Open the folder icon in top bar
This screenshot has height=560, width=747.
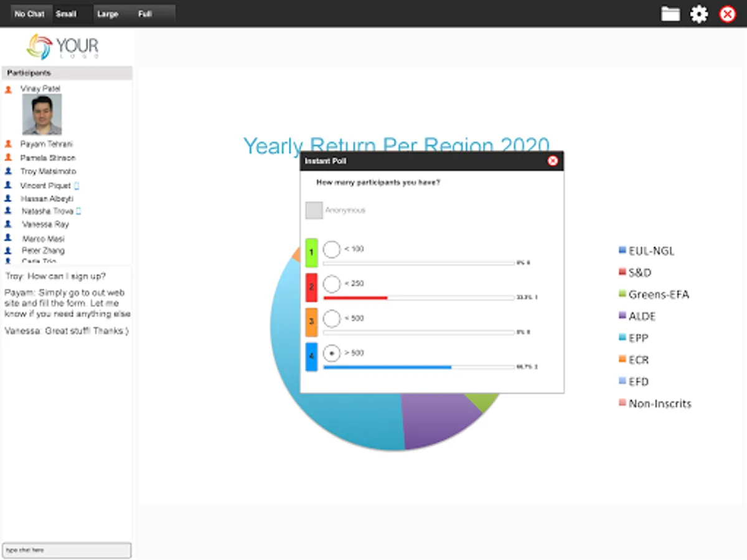[x=670, y=14]
